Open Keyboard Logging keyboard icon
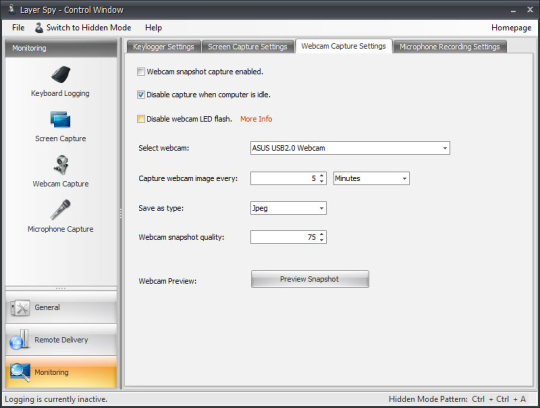Viewport: 540px width, 408px height. [x=61, y=74]
